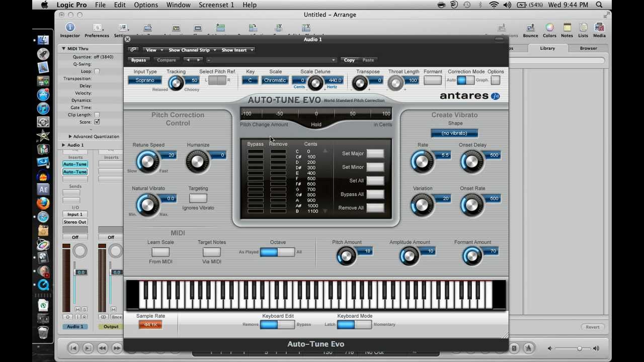This screenshot has width=644, height=362.
Task: Open Firefox from the dock
Action: coord(43,203)
